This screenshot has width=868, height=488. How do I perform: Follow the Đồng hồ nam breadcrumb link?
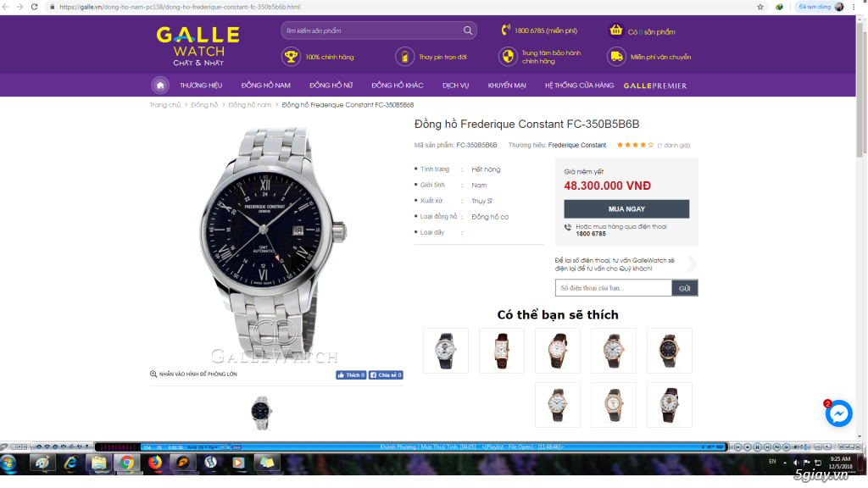[250, 104]
